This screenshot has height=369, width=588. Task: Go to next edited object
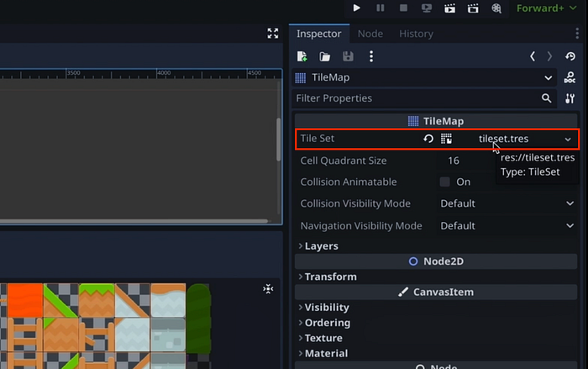(549, 56)
